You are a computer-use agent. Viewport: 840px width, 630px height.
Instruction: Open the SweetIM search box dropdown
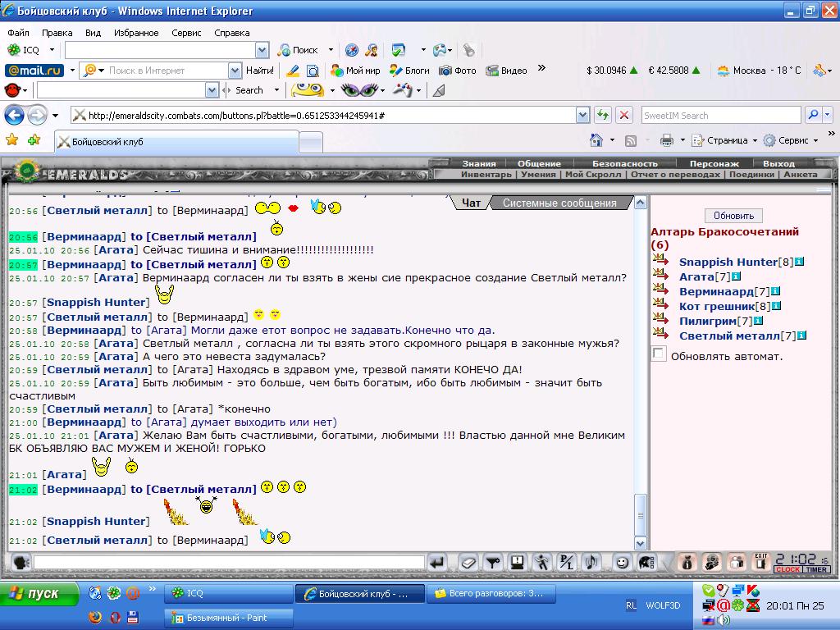pos(827,115)
